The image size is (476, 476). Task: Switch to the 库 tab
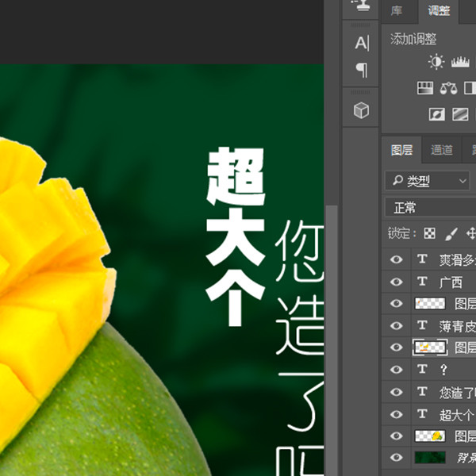point(397,11)
